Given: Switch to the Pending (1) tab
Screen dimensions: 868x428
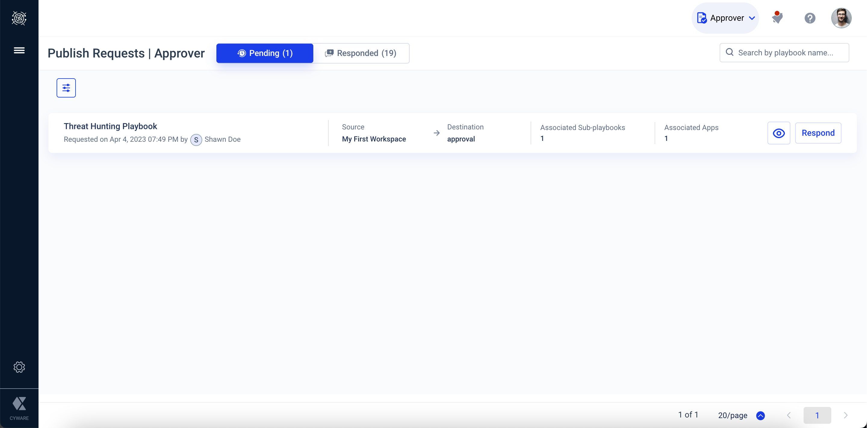Looking at the screenshot, I should point(265,53).
